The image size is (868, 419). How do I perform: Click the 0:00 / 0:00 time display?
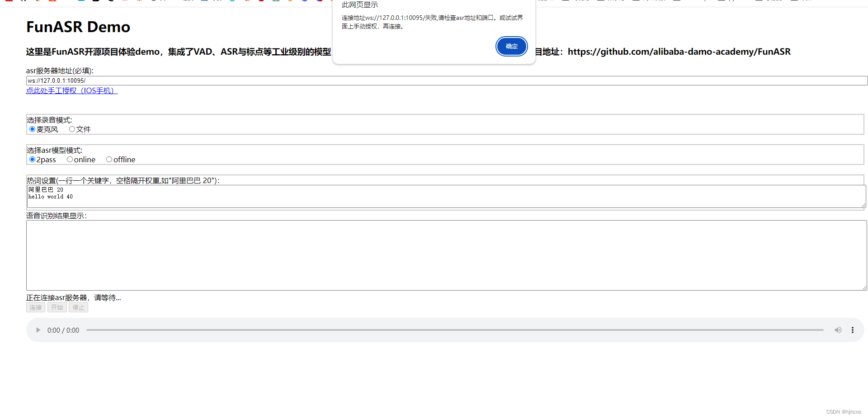tap(63, 330)
